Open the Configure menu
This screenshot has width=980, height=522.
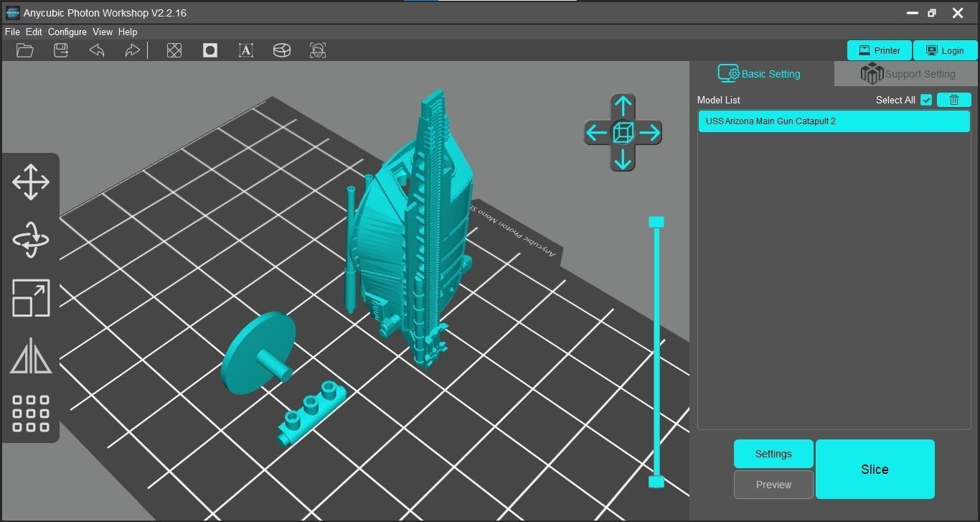click(x=67, y=32)
